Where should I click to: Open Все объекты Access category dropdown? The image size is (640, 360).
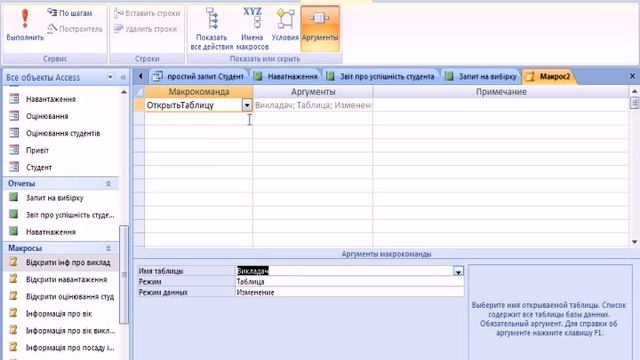click(x=110, y=77)
